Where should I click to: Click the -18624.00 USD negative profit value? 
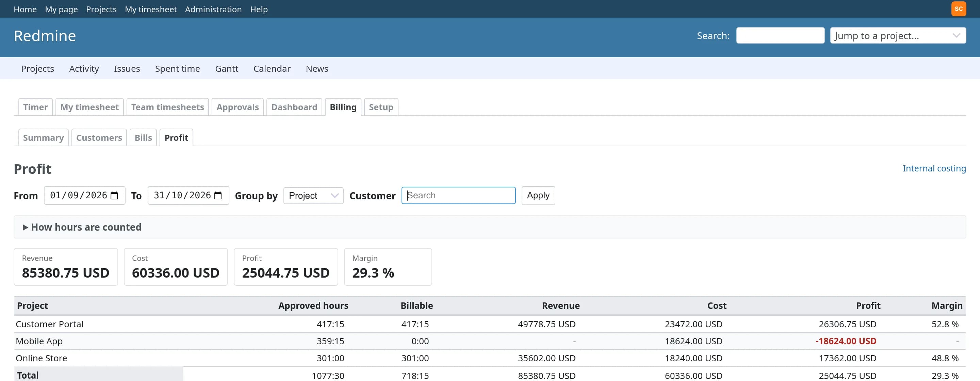tap(846, 341)
